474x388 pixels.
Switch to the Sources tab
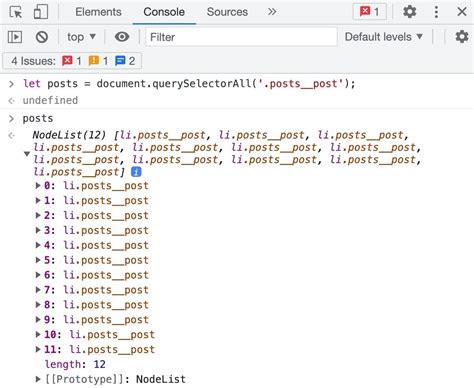227,12
